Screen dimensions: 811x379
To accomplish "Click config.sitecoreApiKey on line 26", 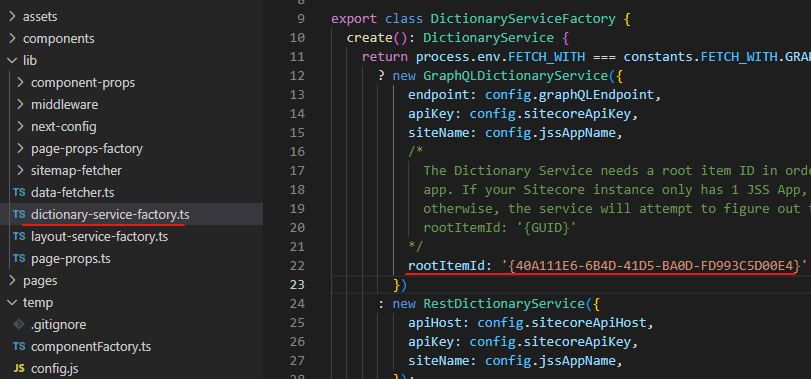I will 550,342.
